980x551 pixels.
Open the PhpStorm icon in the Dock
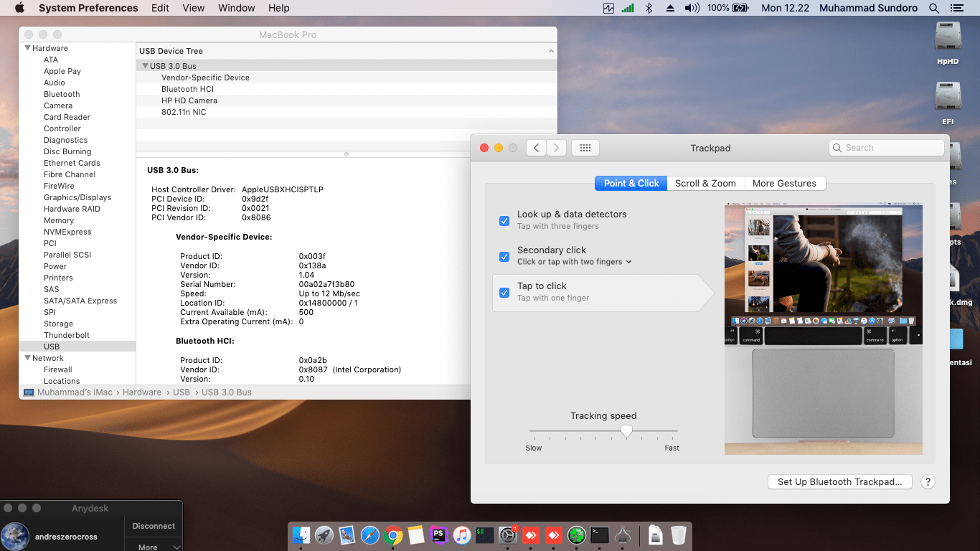click(438, 535)
